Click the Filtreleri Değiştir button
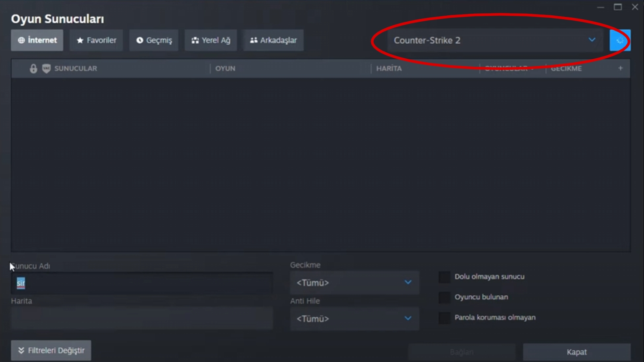 51,350
